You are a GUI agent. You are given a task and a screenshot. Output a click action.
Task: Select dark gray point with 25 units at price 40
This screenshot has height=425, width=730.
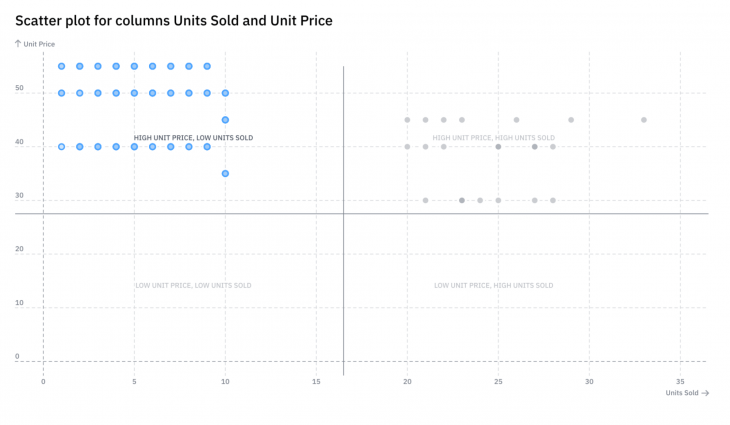(498, 147)
